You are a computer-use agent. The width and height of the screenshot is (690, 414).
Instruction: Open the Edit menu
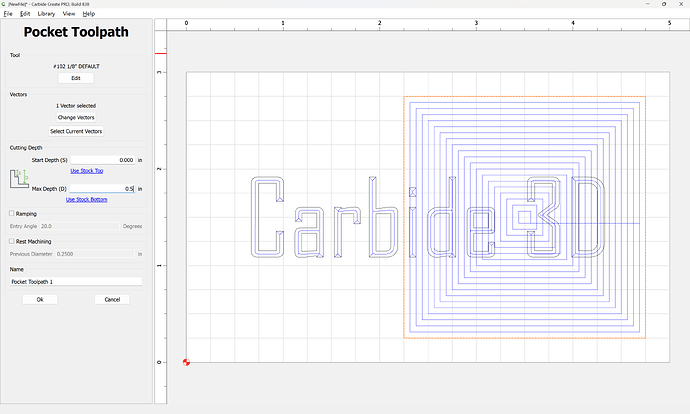click(x=25, y=14)
